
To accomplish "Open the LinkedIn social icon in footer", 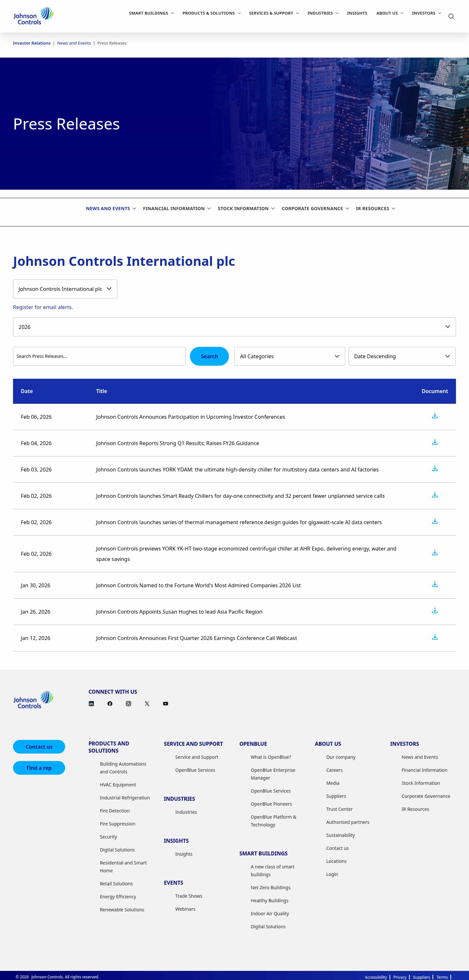I will (x=92, y=703).
